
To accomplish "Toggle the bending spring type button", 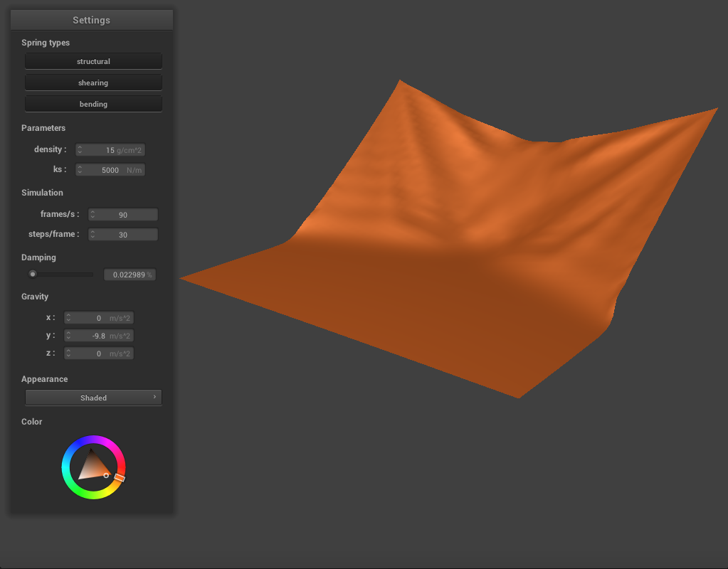I will click(93, 105).
